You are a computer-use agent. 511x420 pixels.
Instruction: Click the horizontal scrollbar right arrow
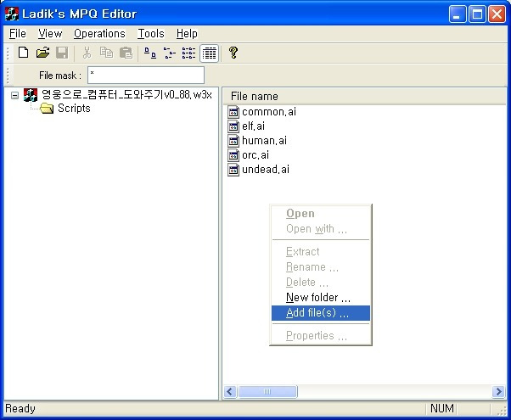(x=498, y=391)
